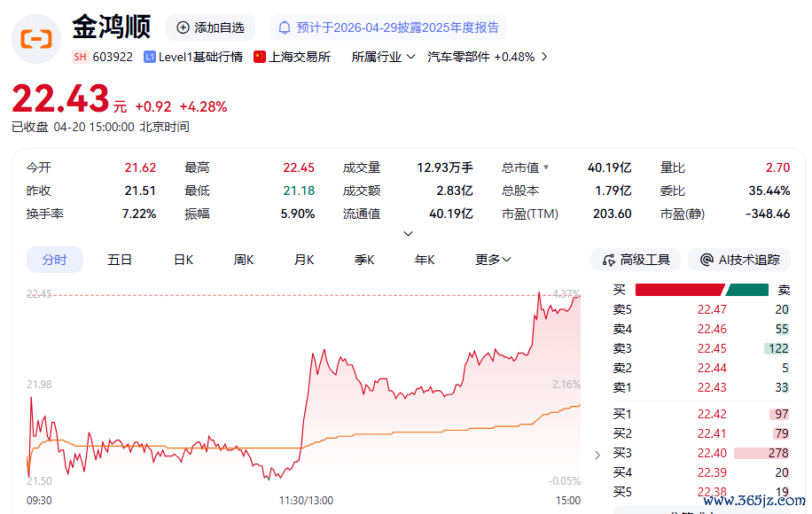The width and height of the screenshot is (812, 514).
Task: Open the 2025年度报告 disclosure notice
Action: (388, 27)
